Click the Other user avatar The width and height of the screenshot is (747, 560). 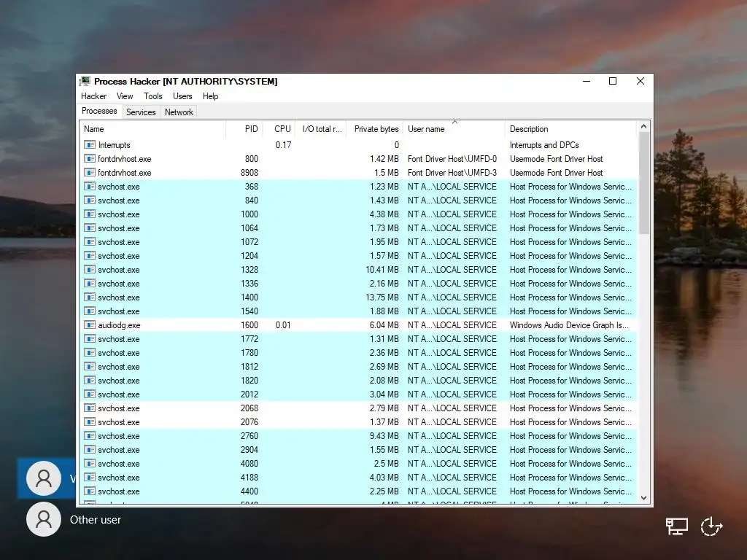(x=43, y=519)
